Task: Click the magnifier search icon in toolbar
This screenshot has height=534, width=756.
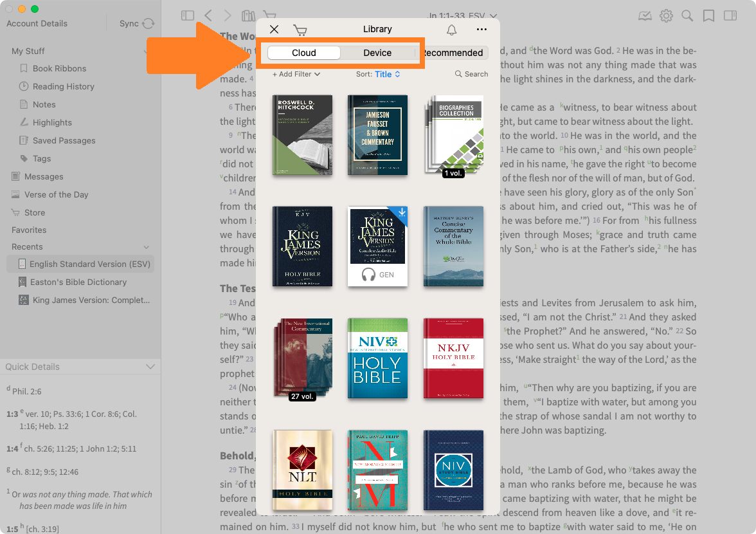Action: click(x=687, y=16)
